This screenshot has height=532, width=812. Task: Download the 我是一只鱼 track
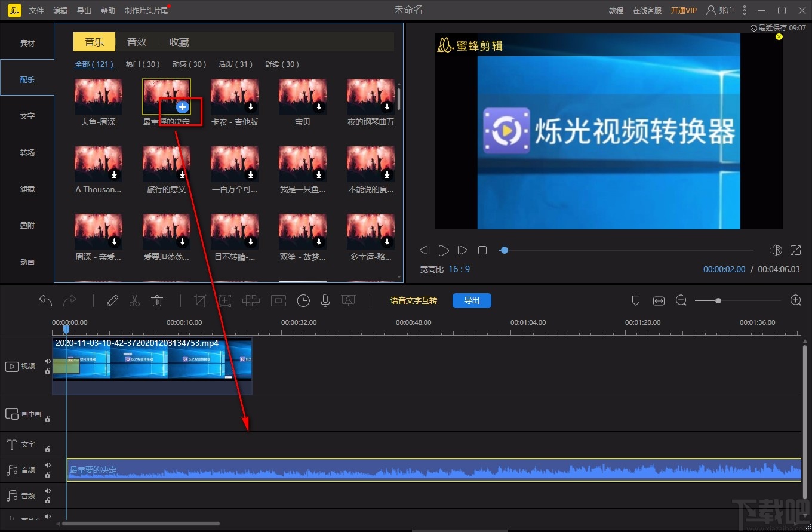[x=319, y=175]
